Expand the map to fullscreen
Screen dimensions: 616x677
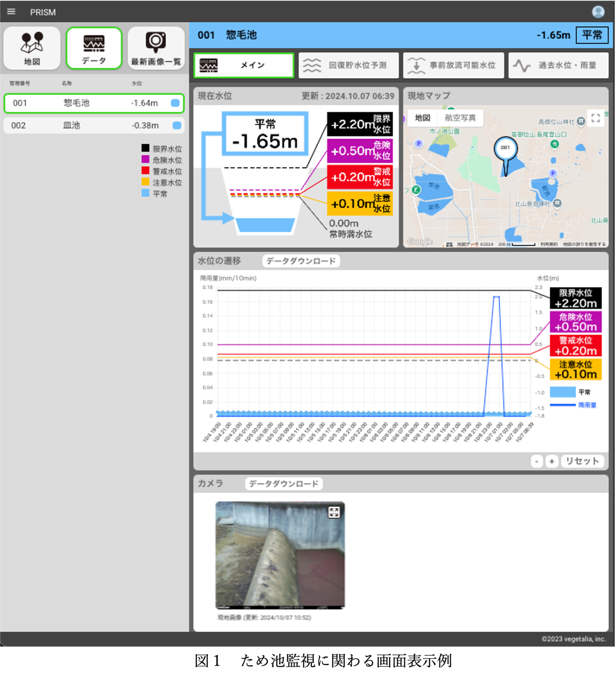point(595,118)
